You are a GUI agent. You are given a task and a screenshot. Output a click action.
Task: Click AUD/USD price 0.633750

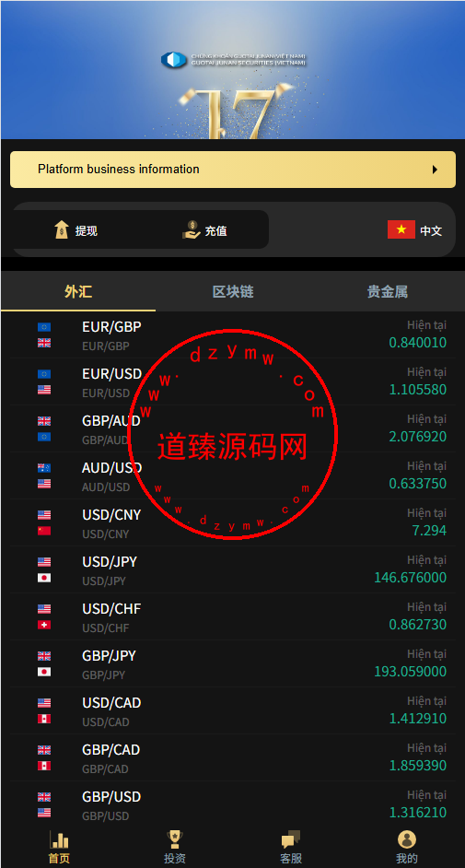click(x=417, y=484)
